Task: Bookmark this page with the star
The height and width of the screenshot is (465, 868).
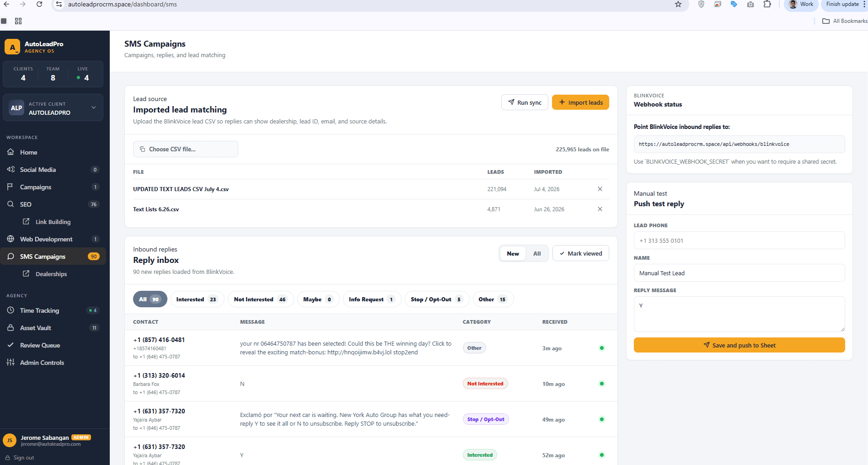Action: (x=678, y=4)
